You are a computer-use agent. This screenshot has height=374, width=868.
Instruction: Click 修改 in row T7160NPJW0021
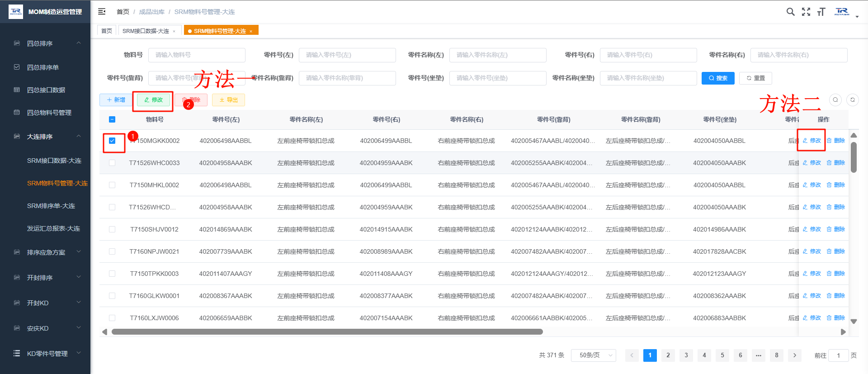(x=812, y=251)
